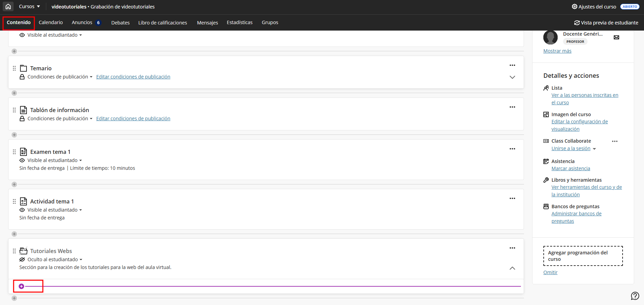This screenshot has height=305, width=644.
Task: Grab the drag handle of Actividad tema 1
Action: tap(14, 201)
